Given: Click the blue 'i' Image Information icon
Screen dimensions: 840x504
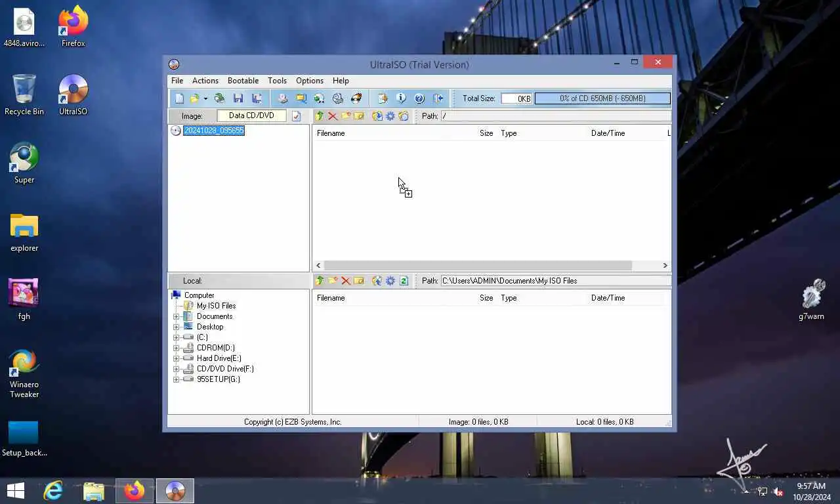Looking at the screenshot, I should 401,98.
